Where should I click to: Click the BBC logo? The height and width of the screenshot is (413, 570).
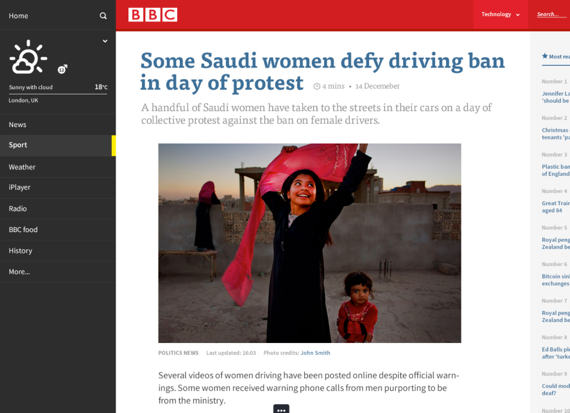(x=153, y=15)
